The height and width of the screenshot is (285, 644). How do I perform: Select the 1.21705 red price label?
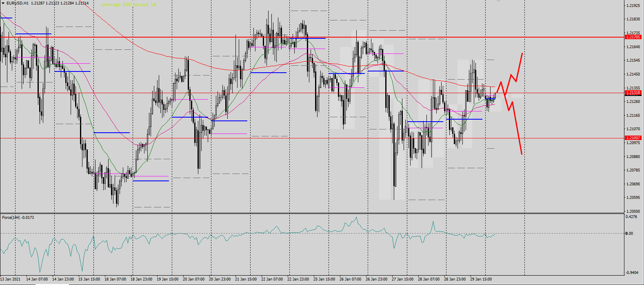click(x=633, y=37)
